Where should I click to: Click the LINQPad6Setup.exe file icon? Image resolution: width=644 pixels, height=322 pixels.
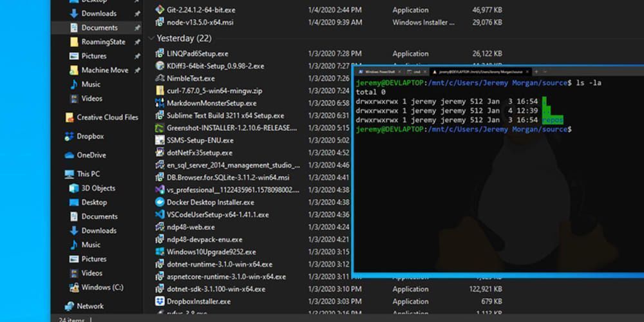160,53
